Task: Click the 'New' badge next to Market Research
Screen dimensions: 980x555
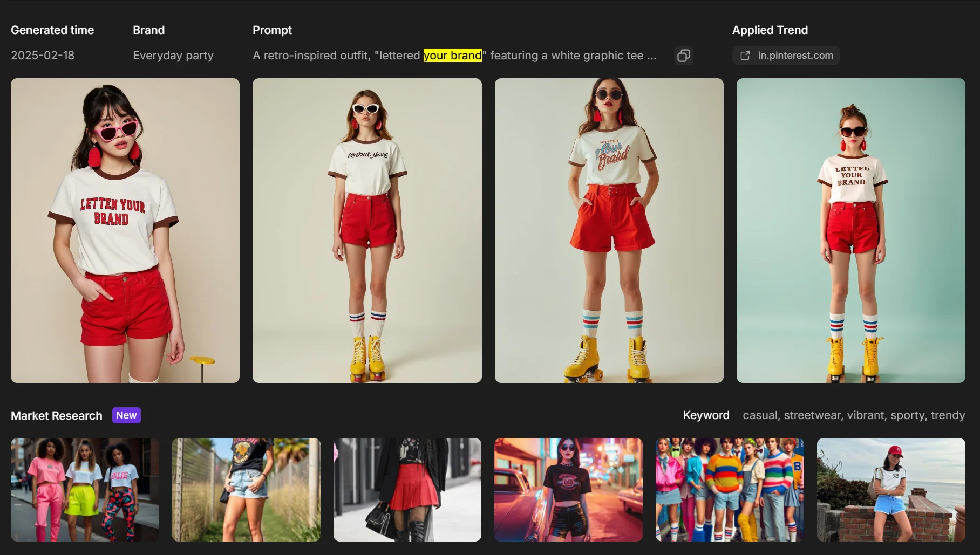Action: 126,415
